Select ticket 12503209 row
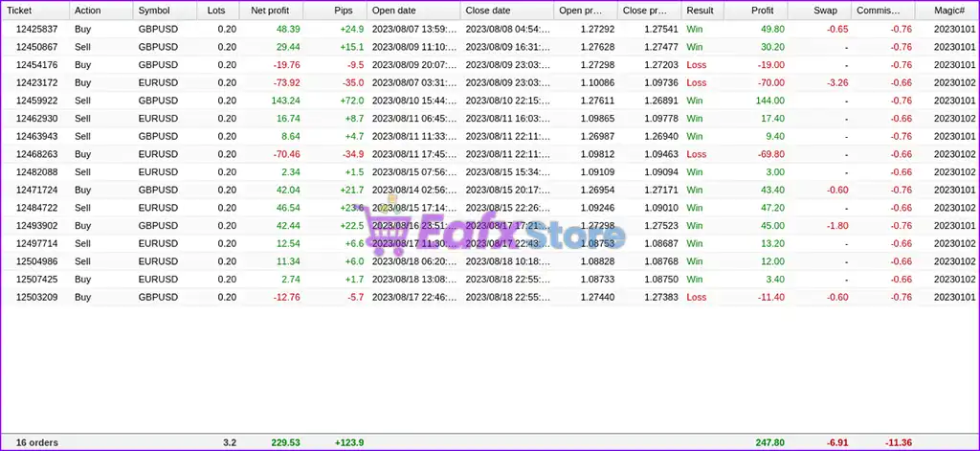 [x=490, y=297]
